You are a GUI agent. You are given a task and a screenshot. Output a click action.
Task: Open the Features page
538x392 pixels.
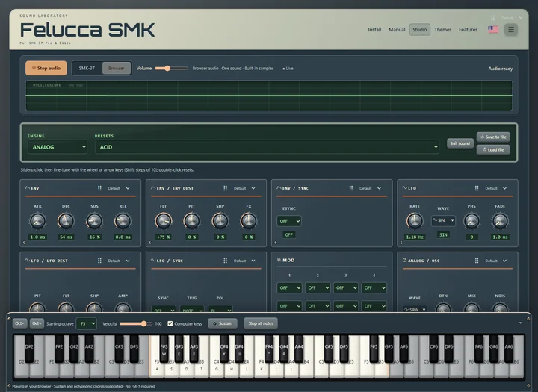click(x=468, y=30)
